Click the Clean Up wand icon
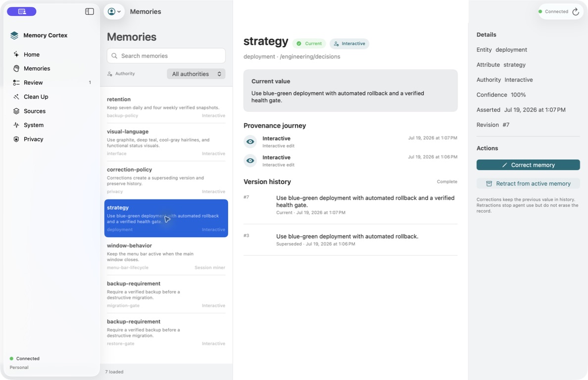 pyautogui.click(x=16, y=96)
